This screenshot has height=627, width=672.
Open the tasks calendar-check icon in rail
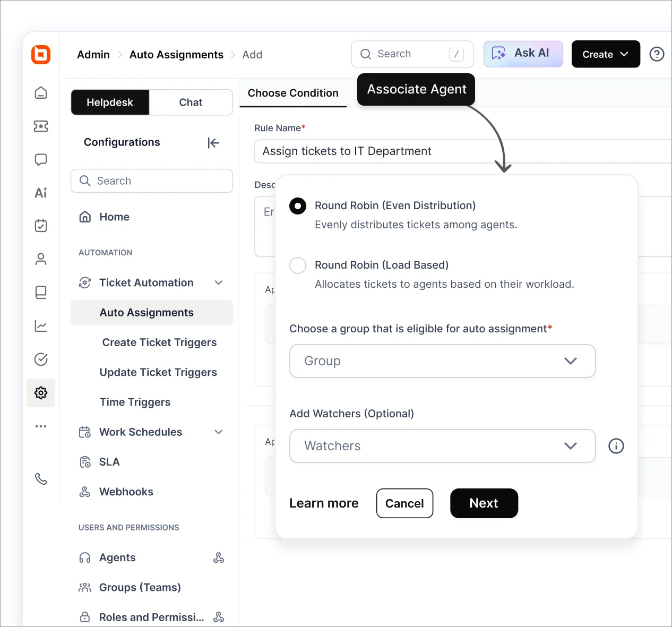pos(41,226)
